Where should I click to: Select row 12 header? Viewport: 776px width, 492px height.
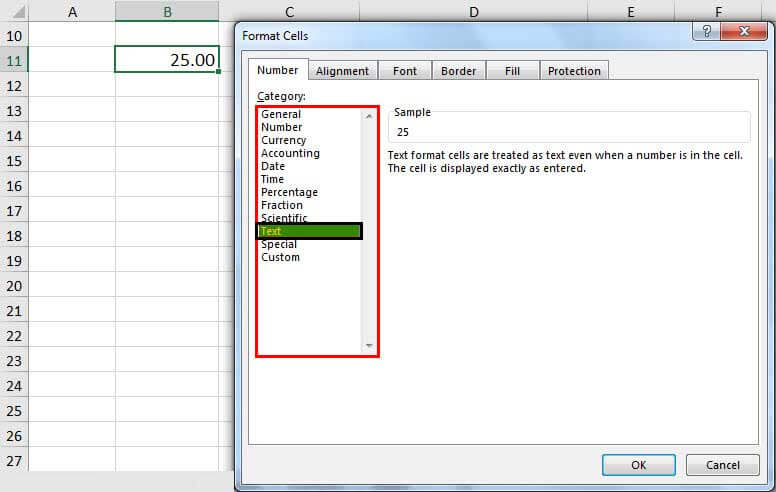point(14,86)
